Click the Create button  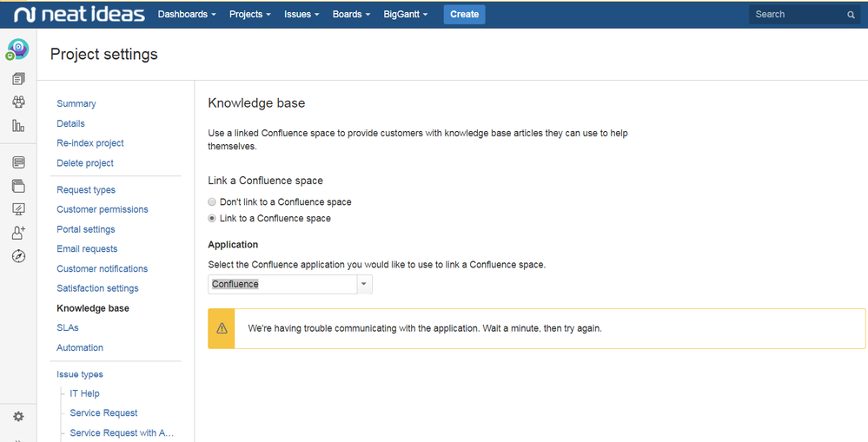click(x=465, y=15)
